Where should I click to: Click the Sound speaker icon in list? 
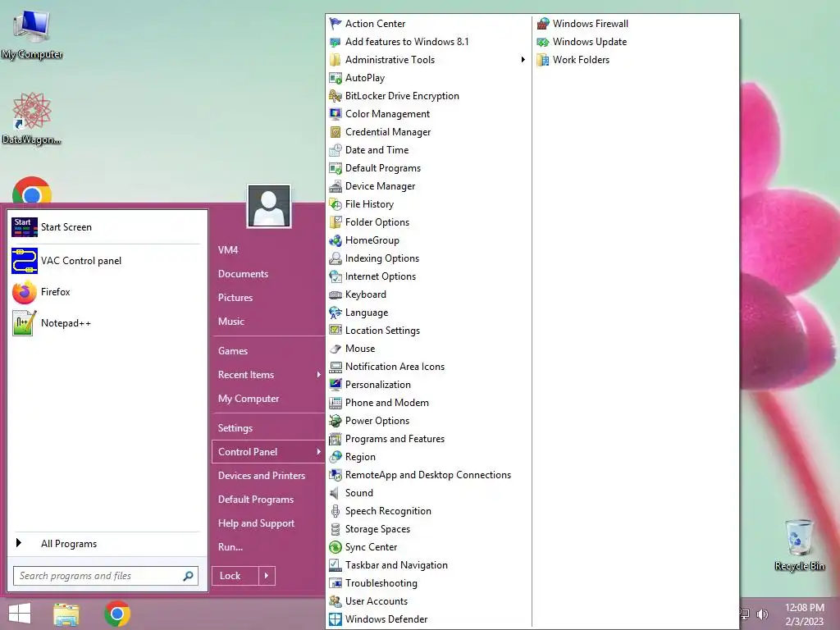[x=336, y=493]
